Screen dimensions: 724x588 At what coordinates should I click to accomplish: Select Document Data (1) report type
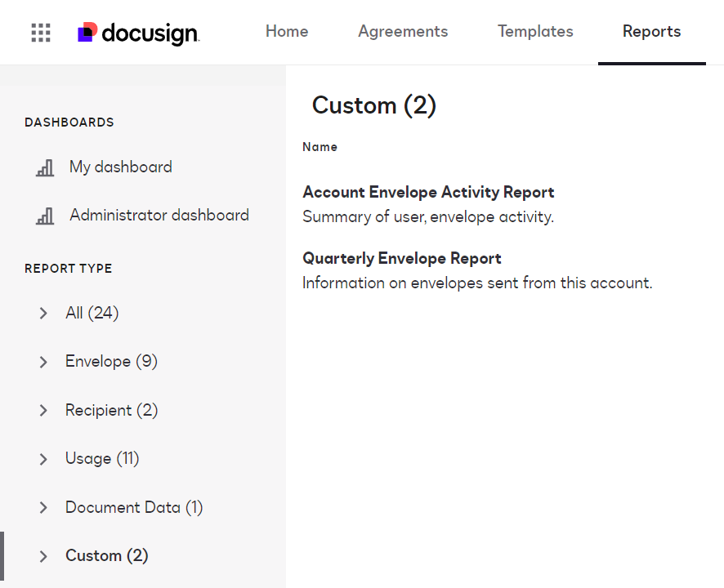click(x=133, y=507)
